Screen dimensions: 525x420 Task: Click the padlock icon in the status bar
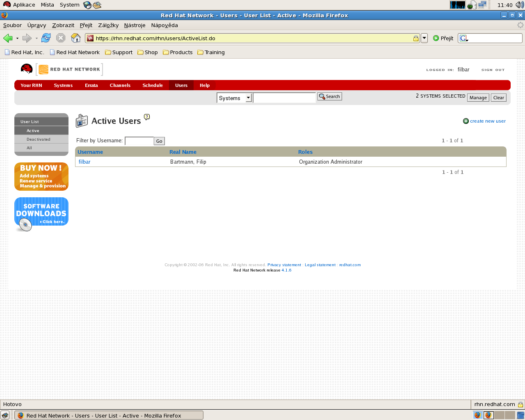click(x=520, y=404)
